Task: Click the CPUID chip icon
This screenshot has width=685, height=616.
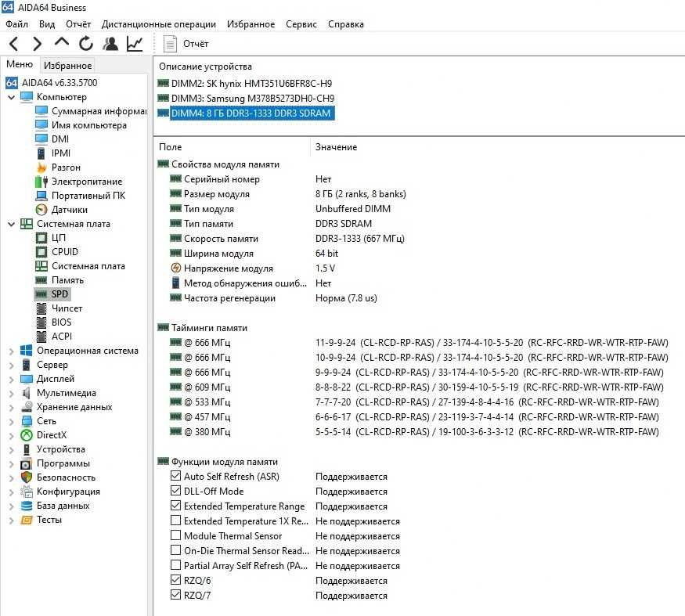Action: click(x=41, y=251)
